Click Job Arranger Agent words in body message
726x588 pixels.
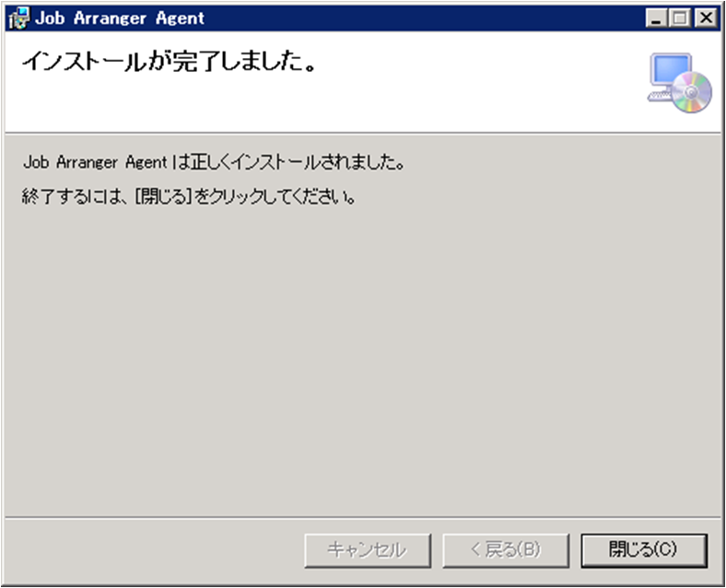(x=95, y=162)
